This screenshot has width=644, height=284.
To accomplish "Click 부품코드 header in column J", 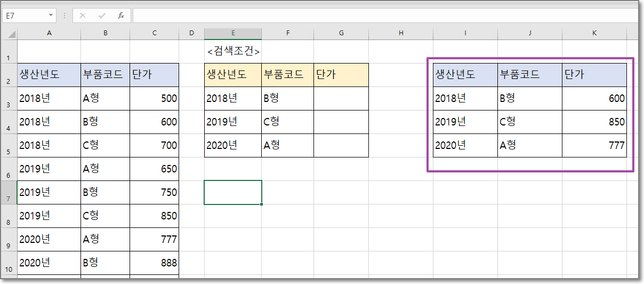I will click(530, 75).
